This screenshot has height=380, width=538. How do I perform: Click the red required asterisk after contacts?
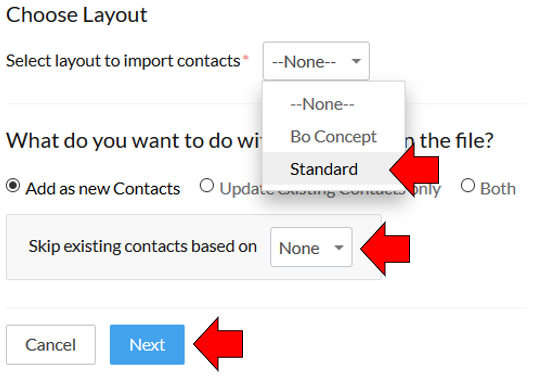point(245,58)
